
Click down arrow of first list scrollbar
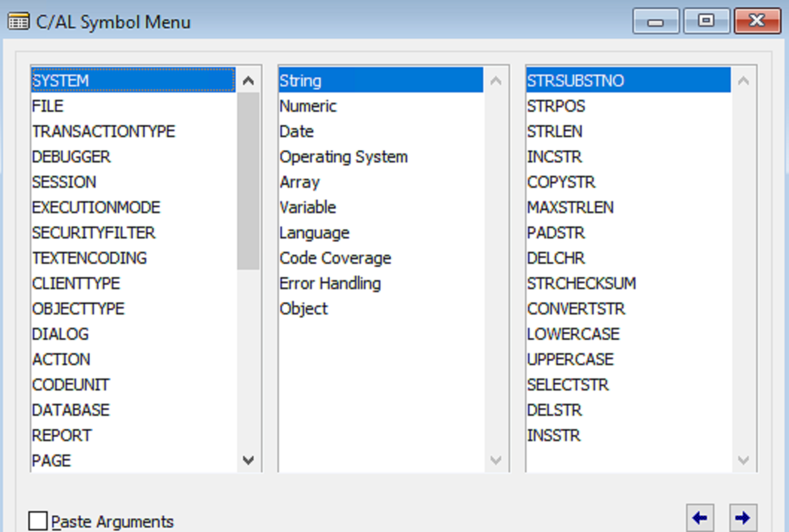coord(248,460)
